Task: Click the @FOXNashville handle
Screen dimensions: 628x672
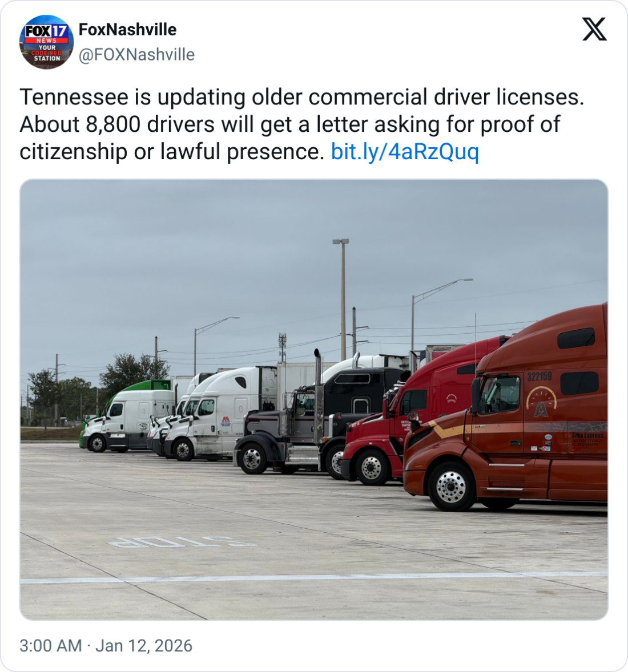Action: [x=137, y=55]
